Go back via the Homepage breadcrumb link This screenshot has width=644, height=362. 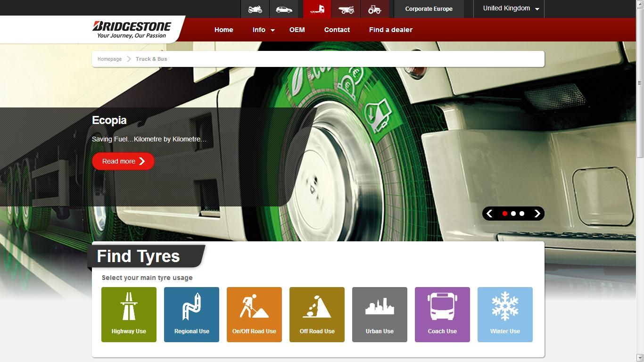pyautogui.click(x=109, y=59)
